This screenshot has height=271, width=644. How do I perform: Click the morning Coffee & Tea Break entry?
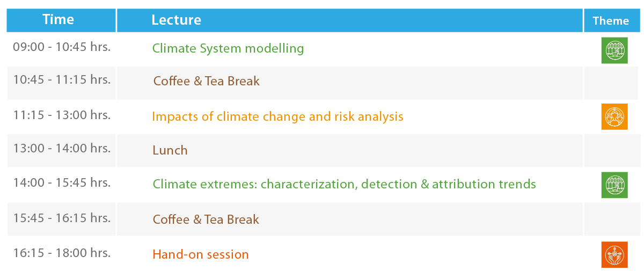click(206, 81)
